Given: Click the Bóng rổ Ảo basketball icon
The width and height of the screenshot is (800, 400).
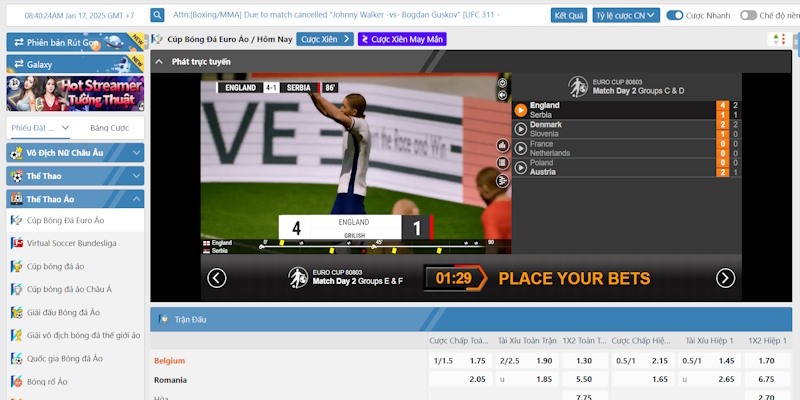Looking at the screenshot, I should 17,382.
